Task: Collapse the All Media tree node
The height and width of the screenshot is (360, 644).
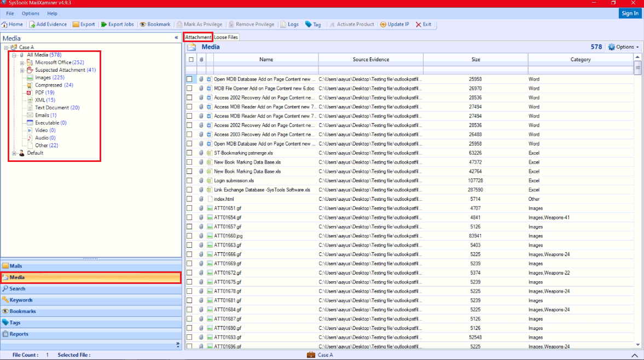Action: click(14, 55)
